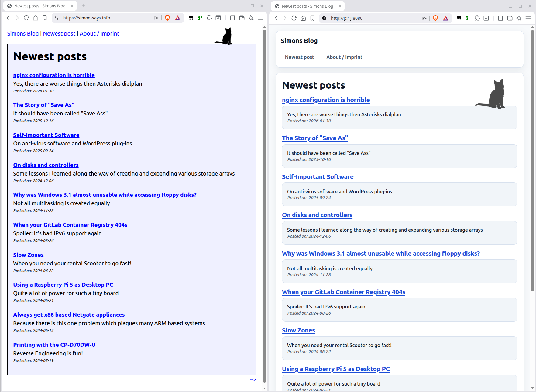The width and height of the screenshot is (536, 392).
Task: Toggle the sidebar panel in left window
Action: pyautogui.click(x=232, y=18)
